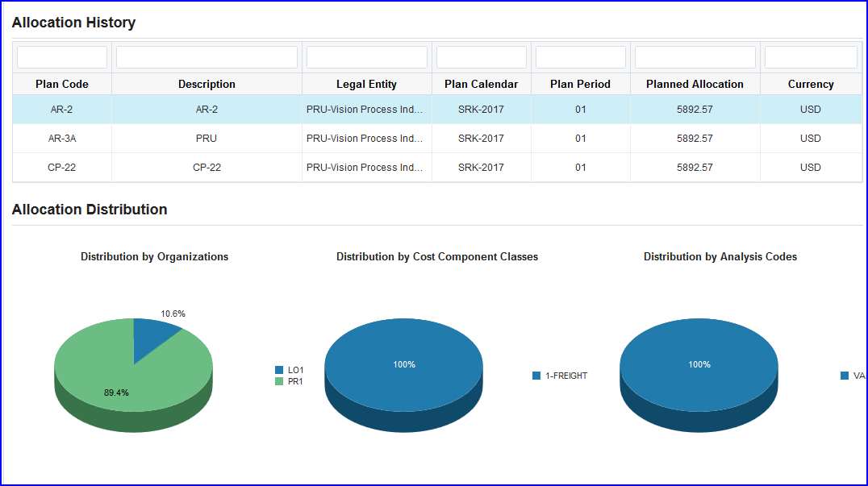
Task: Click SRK-2017 in the AR-2 row
Action: [481, 110]
